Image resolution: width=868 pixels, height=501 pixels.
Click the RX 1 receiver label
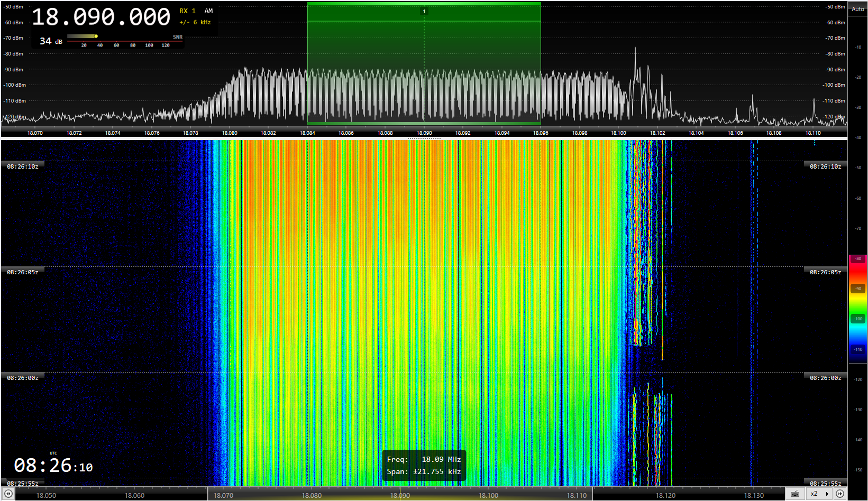tap(187, 11)
